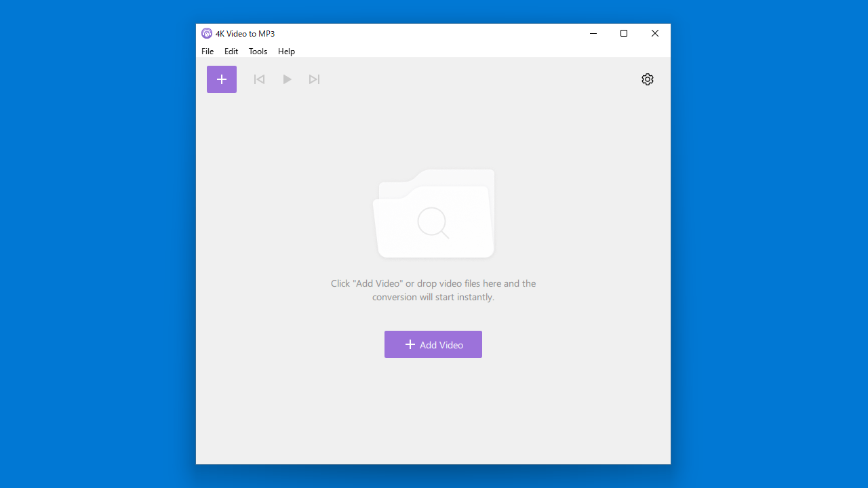Click the 4K Video to MP3 app icon in the title bar
This screenshot has height=488, width=868.
[207, 33]
